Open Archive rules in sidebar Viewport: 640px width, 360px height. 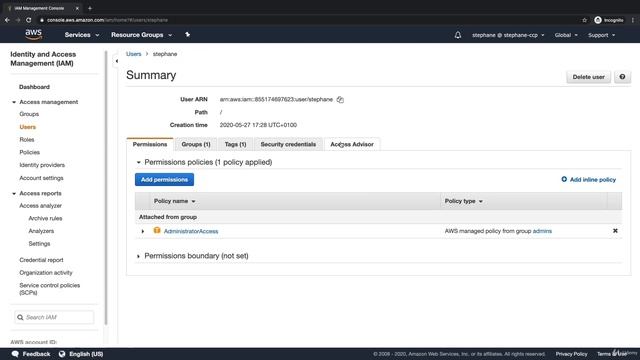tap(45, 218)
